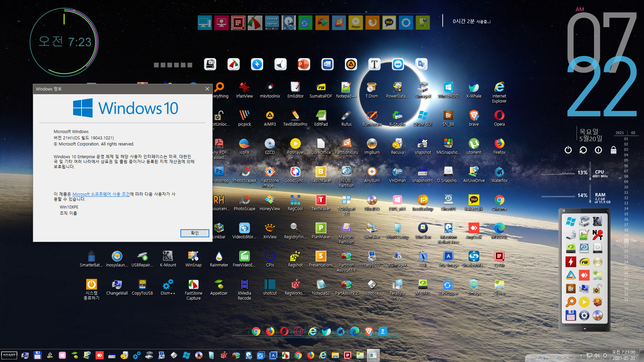Open KakaoTalk desktop icon
Viewport: 644px width, 362px height.
pyautogui.click(x=474, y=203)
